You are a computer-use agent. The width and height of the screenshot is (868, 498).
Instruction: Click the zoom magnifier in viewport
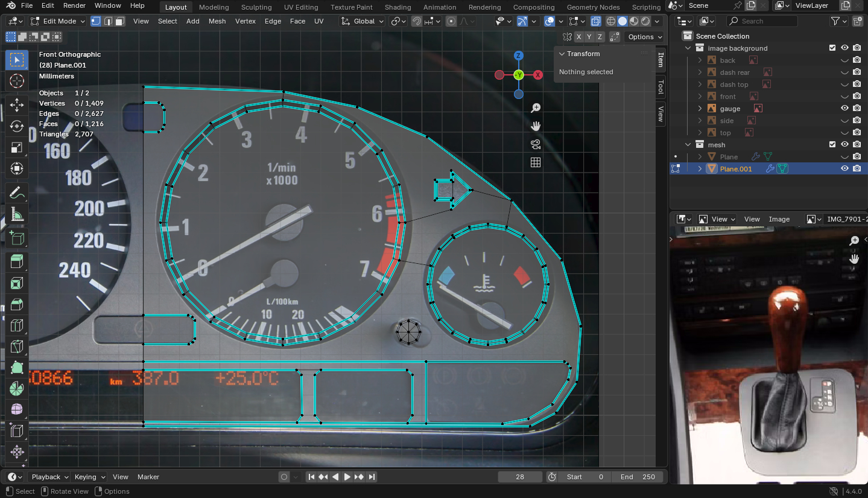click(535, 108)
